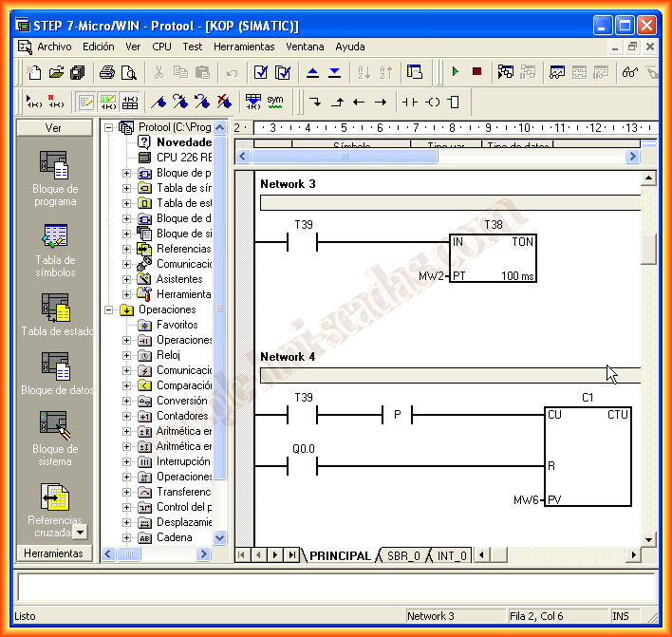
Task: Click the RUN (green play) toolbar icon
Action: (456, 72)
